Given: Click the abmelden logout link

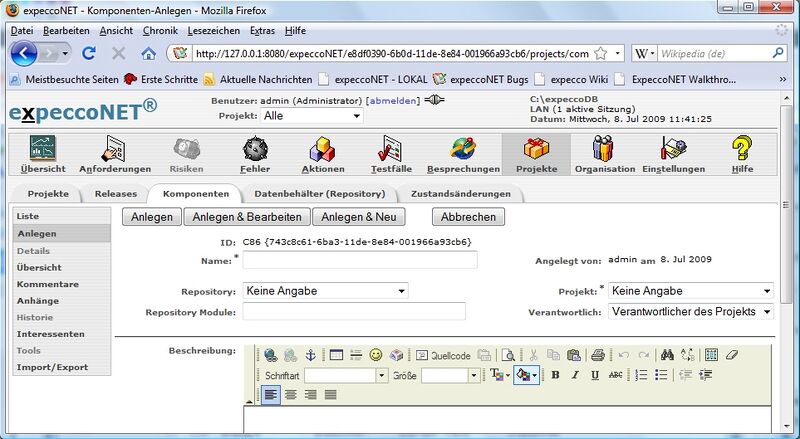Looking at the screenshot, I should coord(393,101).
